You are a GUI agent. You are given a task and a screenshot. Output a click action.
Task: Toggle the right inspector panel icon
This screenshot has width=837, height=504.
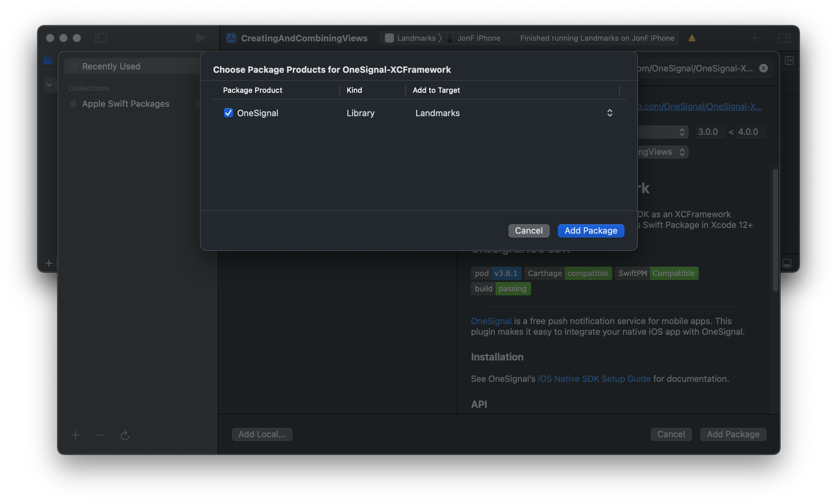(784, 38)
